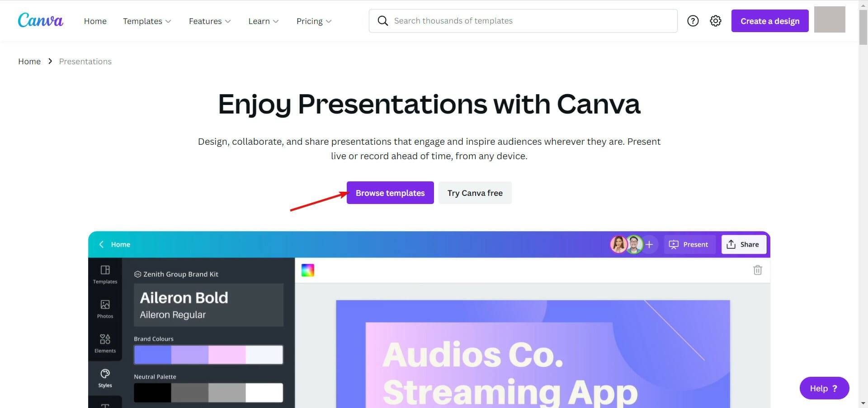Click the Canva logo
The width and height of the screenshot is (868, 408).
(x=41, y=20)
